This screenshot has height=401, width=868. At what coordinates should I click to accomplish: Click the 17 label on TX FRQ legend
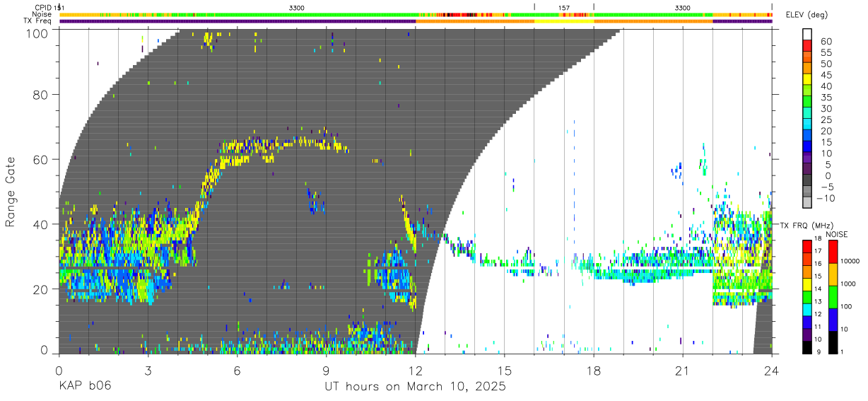[818, 251]
